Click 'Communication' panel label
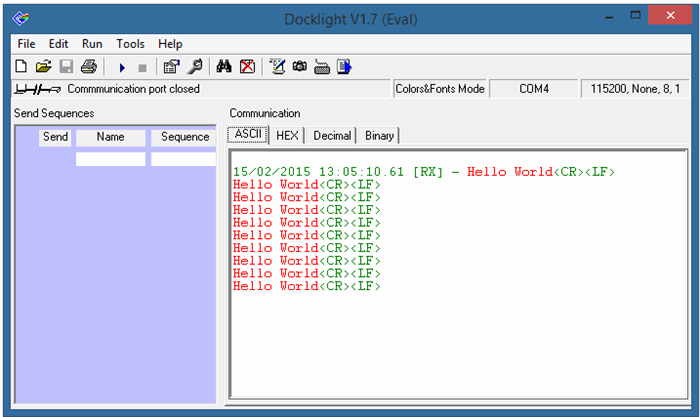Screen dimensions: 700x417 [x=265, y=113]
